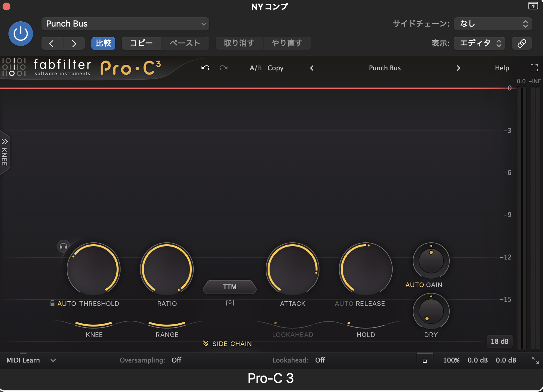Click the ratio knob
543x392 pixels.
[x=167, y=269]
